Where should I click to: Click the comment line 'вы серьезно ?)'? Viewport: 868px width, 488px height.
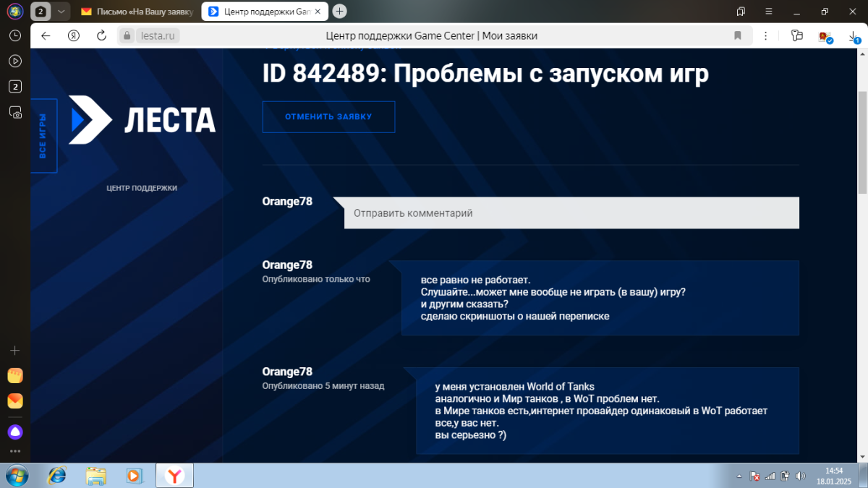tap(471, 435)
